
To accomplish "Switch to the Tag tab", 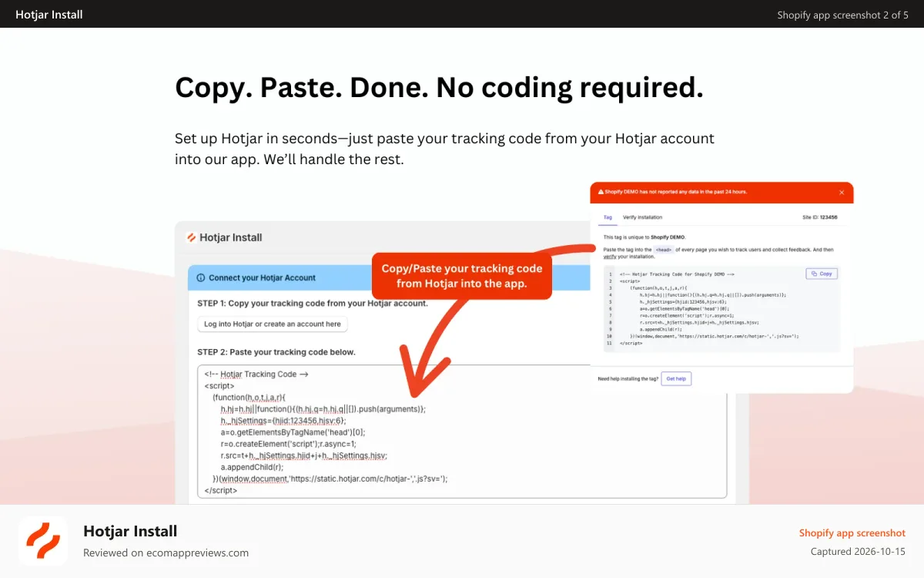I will [x=608, y=217].
